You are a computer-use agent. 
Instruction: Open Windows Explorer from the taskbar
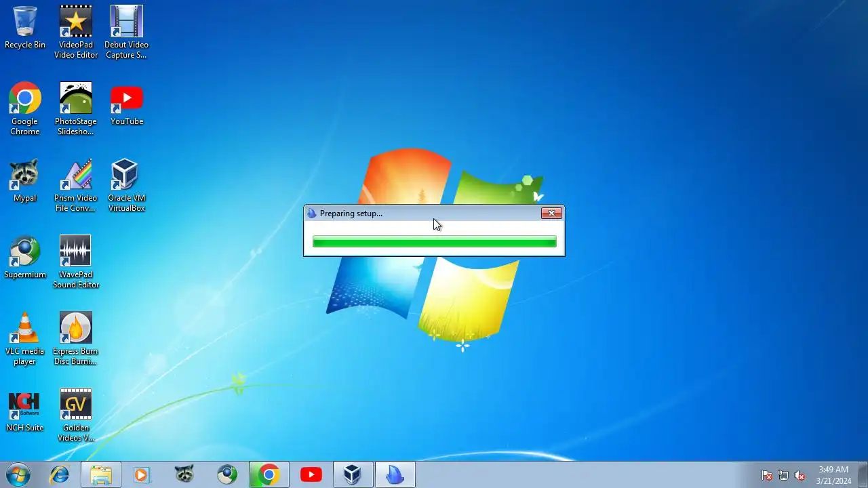[101, 475]
